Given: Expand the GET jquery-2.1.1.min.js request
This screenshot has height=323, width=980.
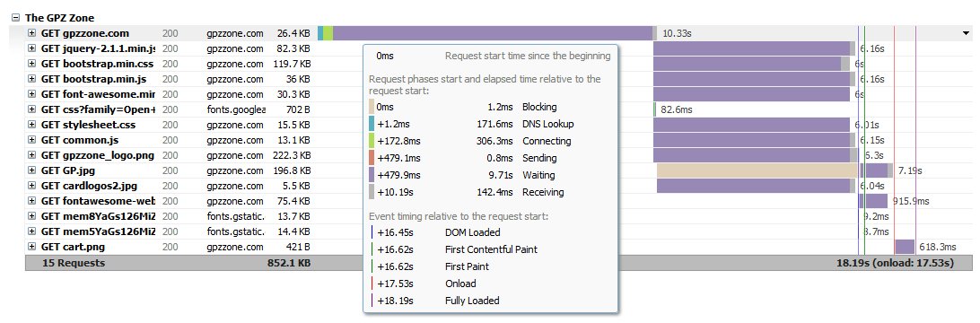Looking at the screenshot, I should (32, 48).
